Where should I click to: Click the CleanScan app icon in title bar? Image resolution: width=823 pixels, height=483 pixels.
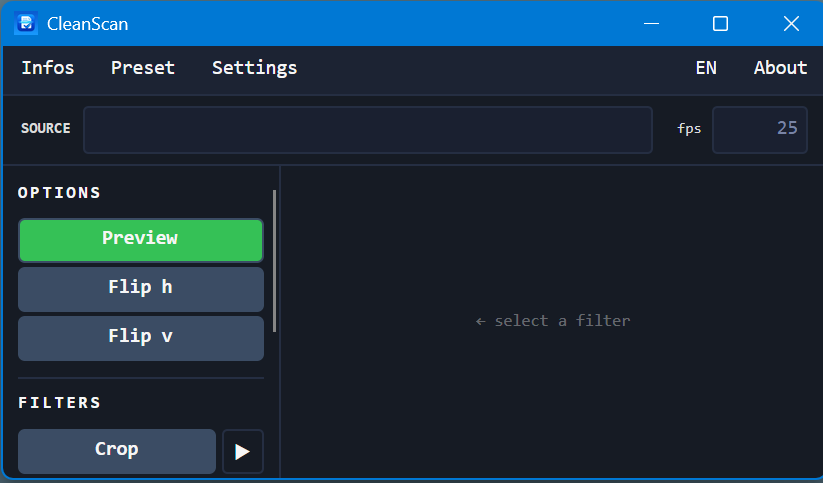[25, 23]
